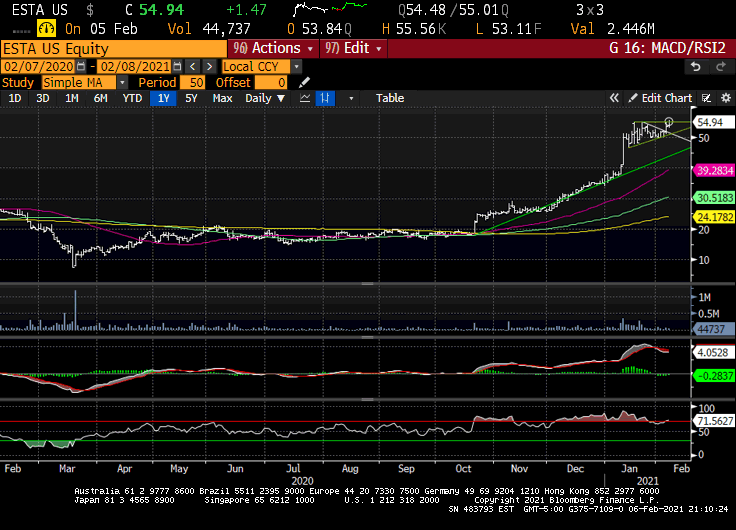Click the G 16: MACD/RSI2 chart title

click(667, 48)
